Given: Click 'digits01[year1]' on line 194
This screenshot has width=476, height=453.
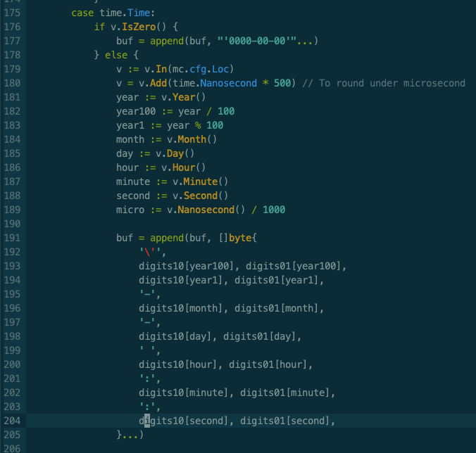Looking at the screenshot, I should coord(277,280).
